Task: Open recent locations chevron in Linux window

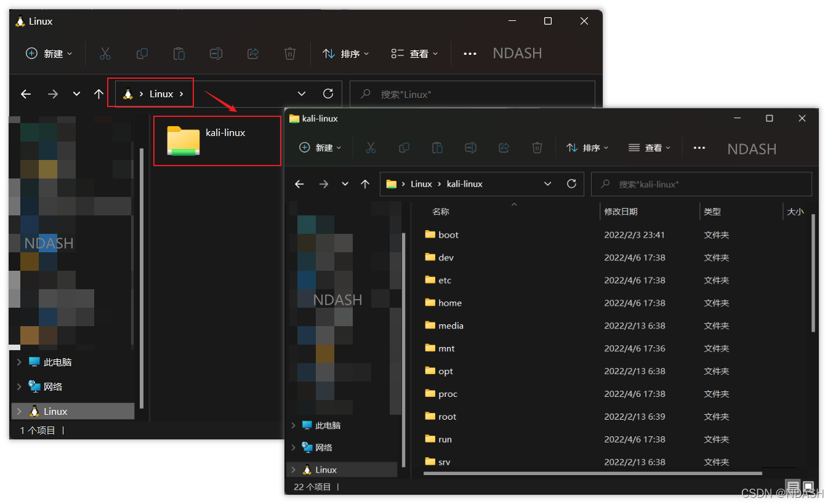Action: 76,94
